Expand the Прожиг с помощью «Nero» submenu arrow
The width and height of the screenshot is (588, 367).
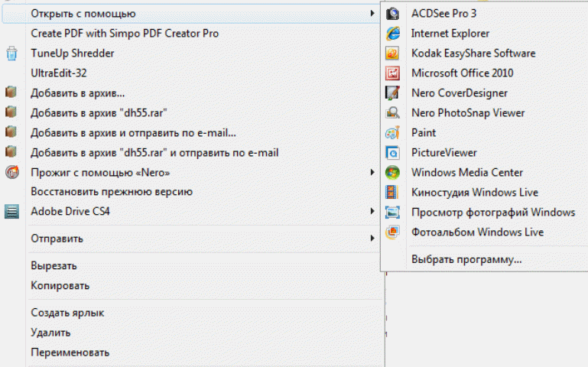372,173
